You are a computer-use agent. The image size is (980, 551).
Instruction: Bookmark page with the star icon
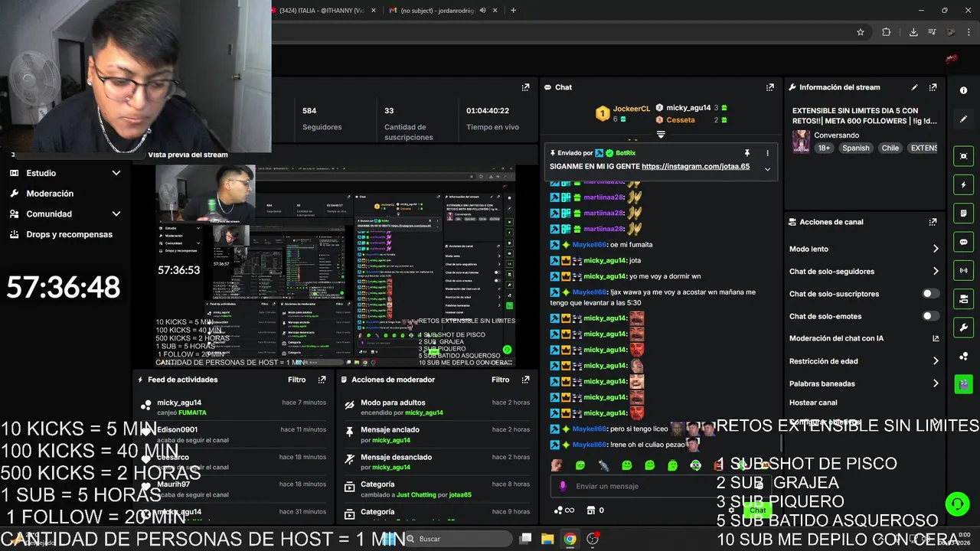tap(861, 32)
